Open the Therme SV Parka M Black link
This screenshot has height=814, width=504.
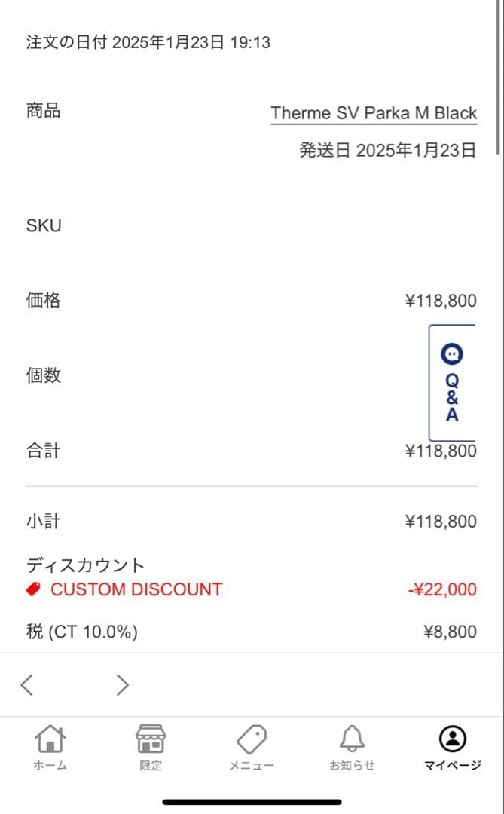tap(374, 112)
